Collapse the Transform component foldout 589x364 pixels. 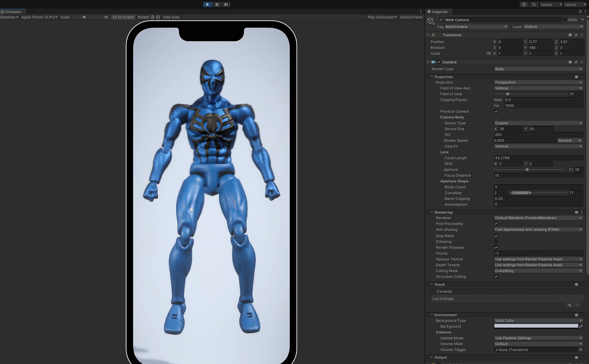tap(428, 35)
